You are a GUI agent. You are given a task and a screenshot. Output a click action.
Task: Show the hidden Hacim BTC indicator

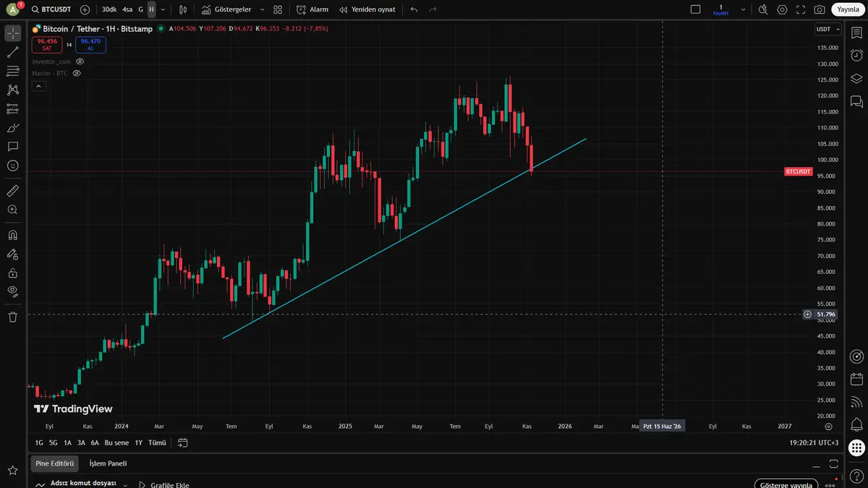77,73
